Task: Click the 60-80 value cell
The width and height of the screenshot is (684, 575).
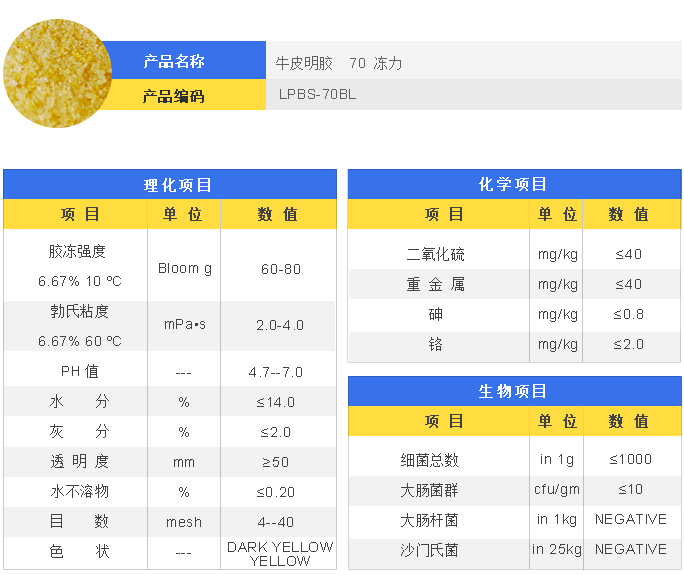Action: 280,269
